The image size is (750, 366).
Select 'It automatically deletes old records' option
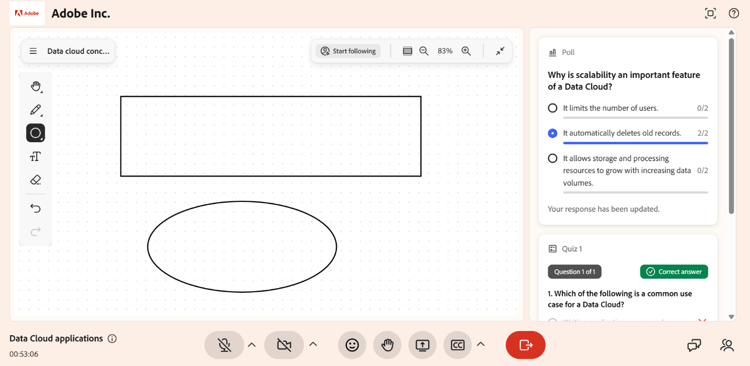[x=552, y=133]
